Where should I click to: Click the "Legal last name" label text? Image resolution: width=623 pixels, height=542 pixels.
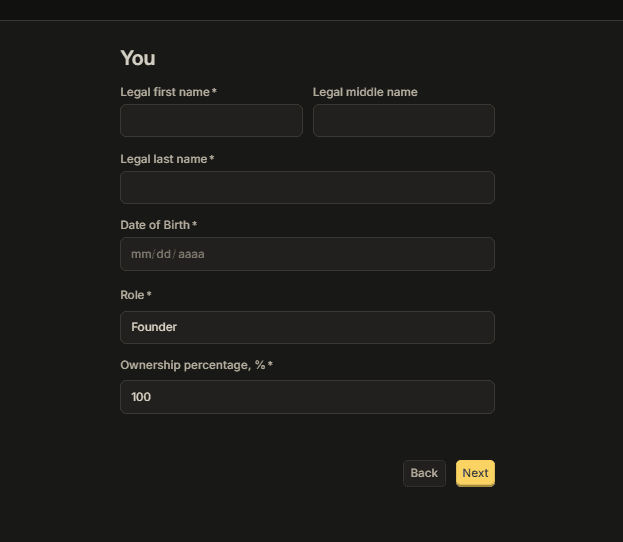pyautogui.click(x=164, y=159)
